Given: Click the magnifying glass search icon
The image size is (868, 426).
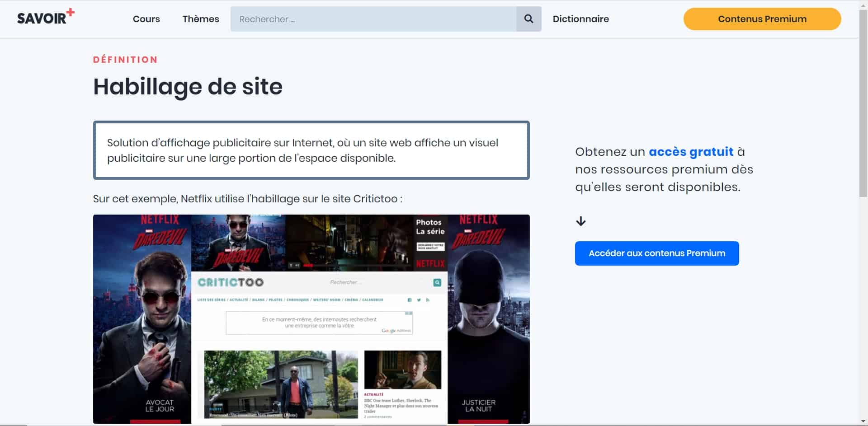Looking at the screenshot, I should pos(528,19).
